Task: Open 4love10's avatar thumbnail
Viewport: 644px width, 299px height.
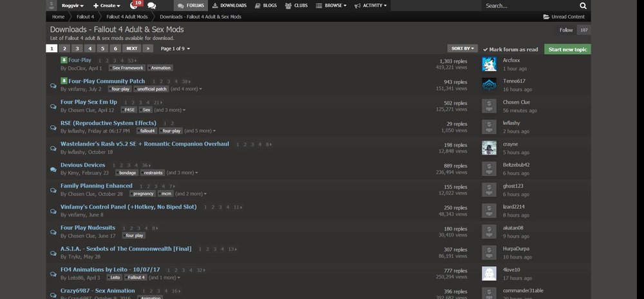Action: point(489,273)
